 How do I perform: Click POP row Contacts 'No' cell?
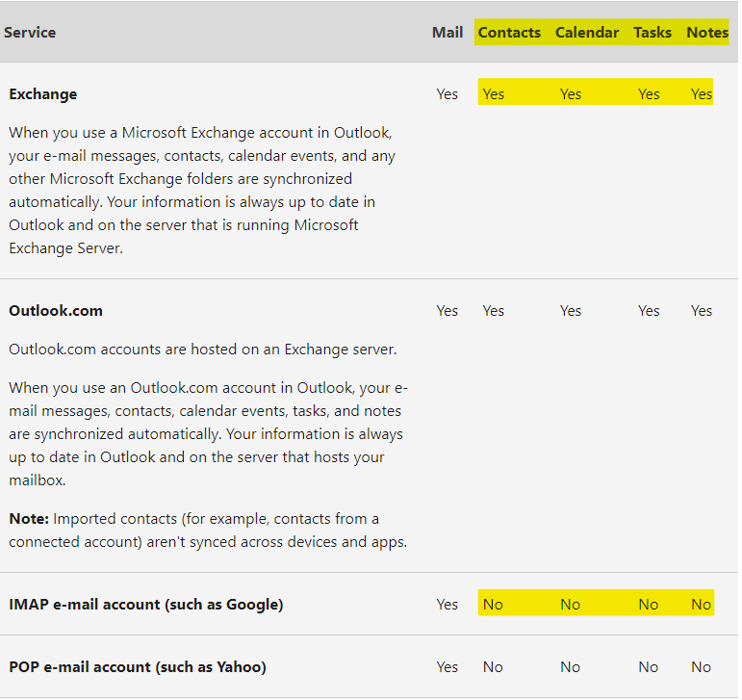click(x=493, y=667)
